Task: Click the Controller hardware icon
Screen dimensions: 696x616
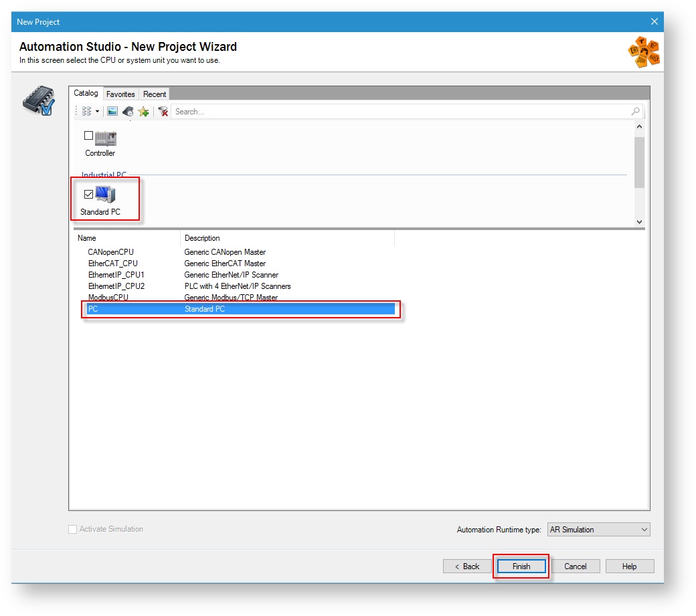Action: click(x=106, y=138)
